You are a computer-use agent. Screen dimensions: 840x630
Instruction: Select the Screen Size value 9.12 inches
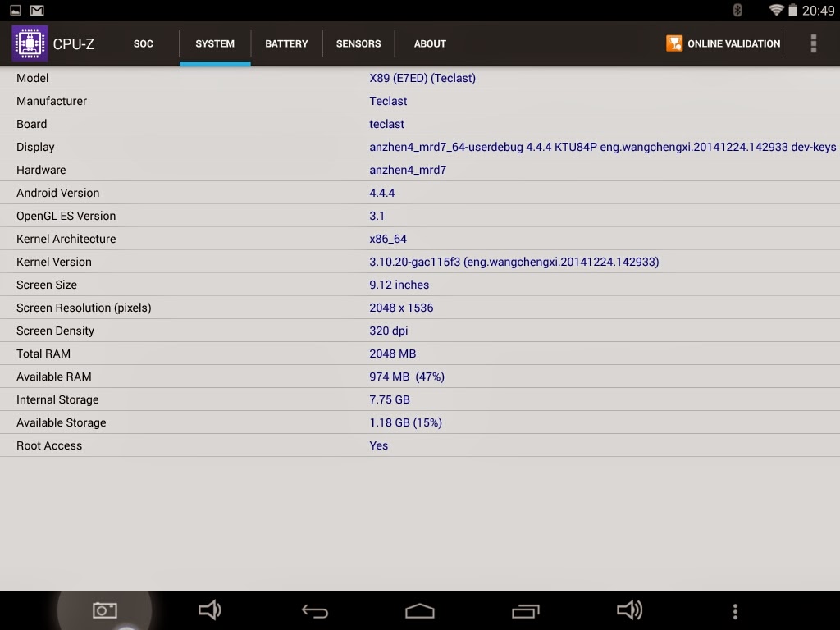tap(399, 285)
